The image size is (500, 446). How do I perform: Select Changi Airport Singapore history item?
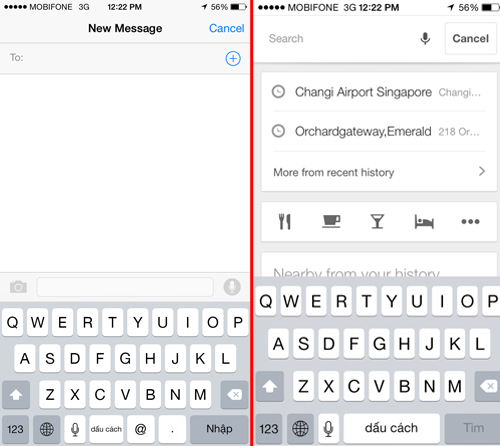pyautogui.click(x=379, y=92)
